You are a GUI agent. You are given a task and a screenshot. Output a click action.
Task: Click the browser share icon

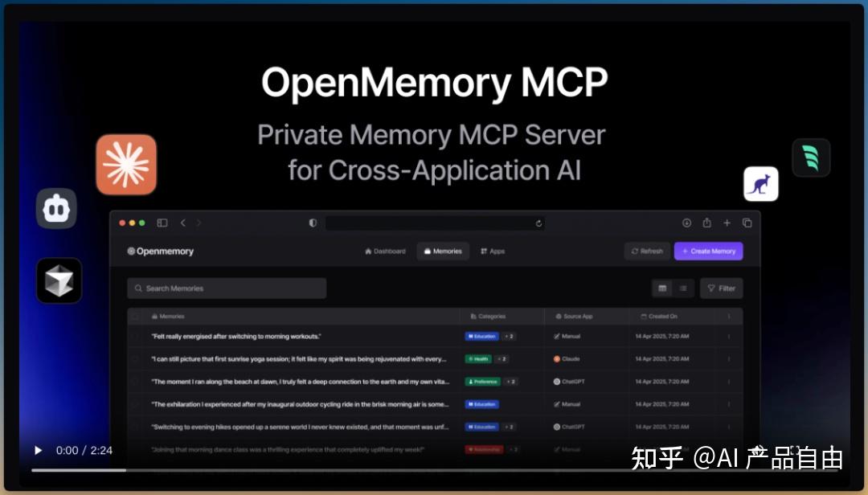click(x=707, y=223)
